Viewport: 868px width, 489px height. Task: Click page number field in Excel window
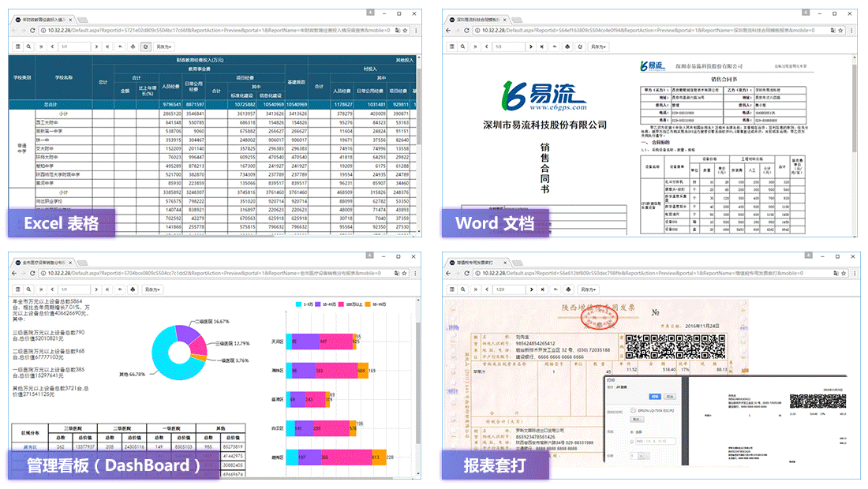pyautogui.click(x=74, y=47)
